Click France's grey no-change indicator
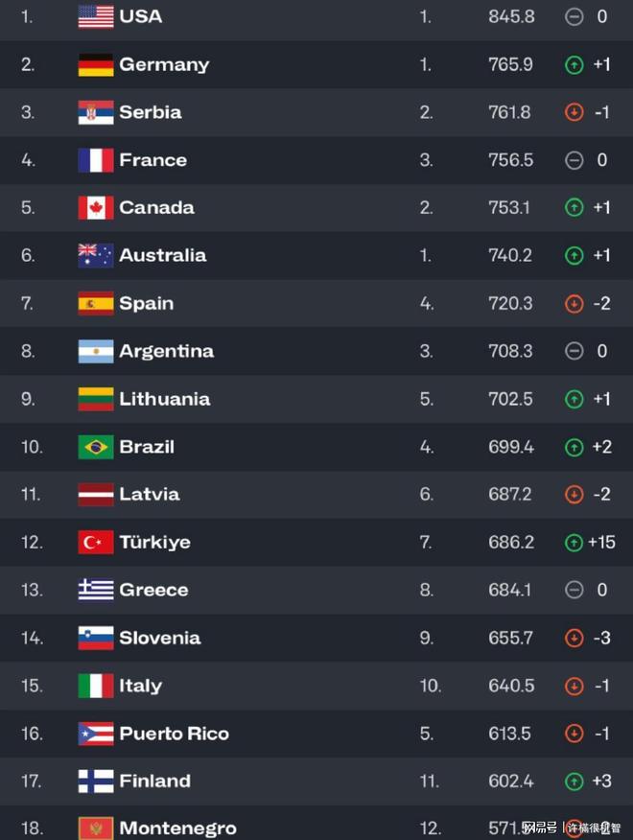This screenshot has height=840, width=633. point(574,160)
